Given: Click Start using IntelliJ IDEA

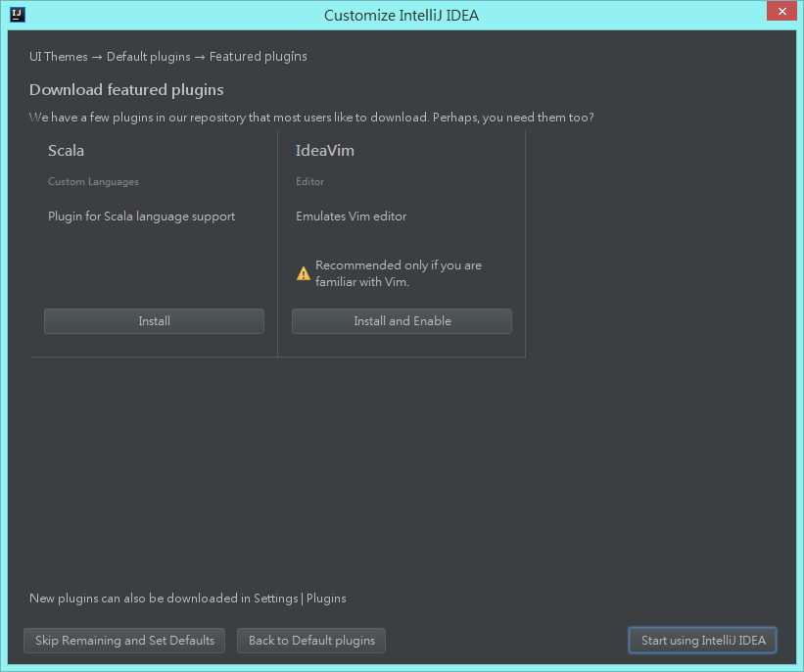Looking at the screenshot, I should click(702, 641).
